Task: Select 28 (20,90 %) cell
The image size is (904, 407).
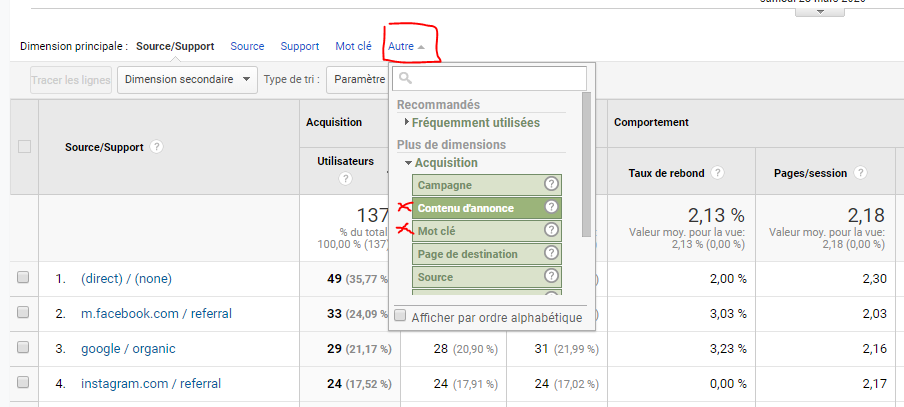Action: [x=465, y=349]
